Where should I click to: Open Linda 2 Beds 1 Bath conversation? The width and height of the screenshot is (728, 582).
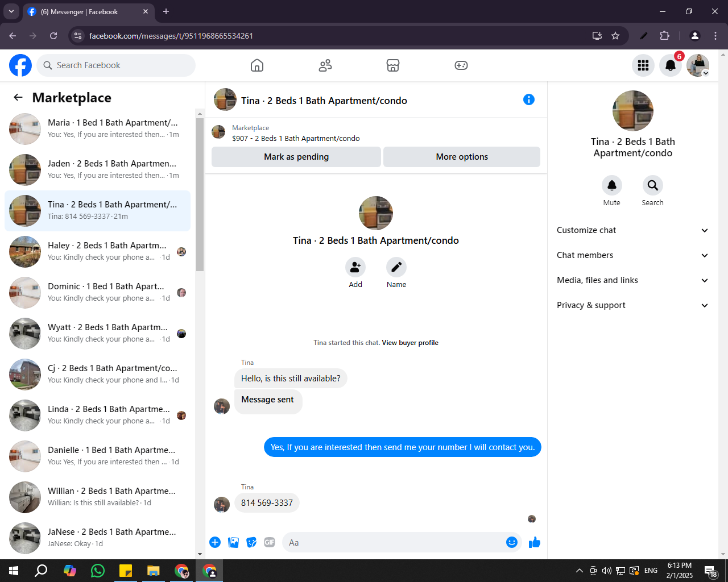click(x=97, y=415)
